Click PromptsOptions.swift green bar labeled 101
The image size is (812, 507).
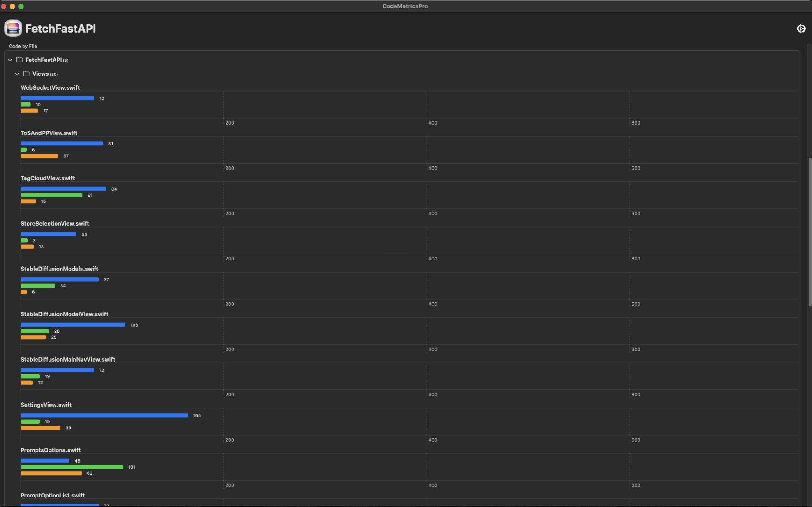(71, 467)
